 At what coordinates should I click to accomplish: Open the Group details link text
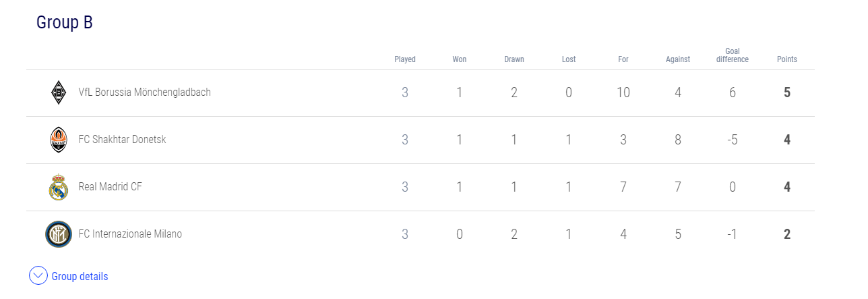tap(80, 276)
